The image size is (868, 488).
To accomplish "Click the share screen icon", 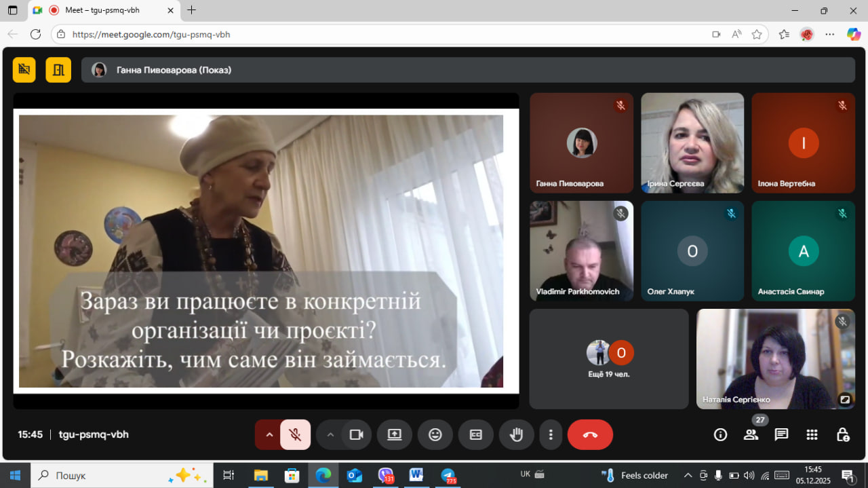I will click(x=395, y=435).
